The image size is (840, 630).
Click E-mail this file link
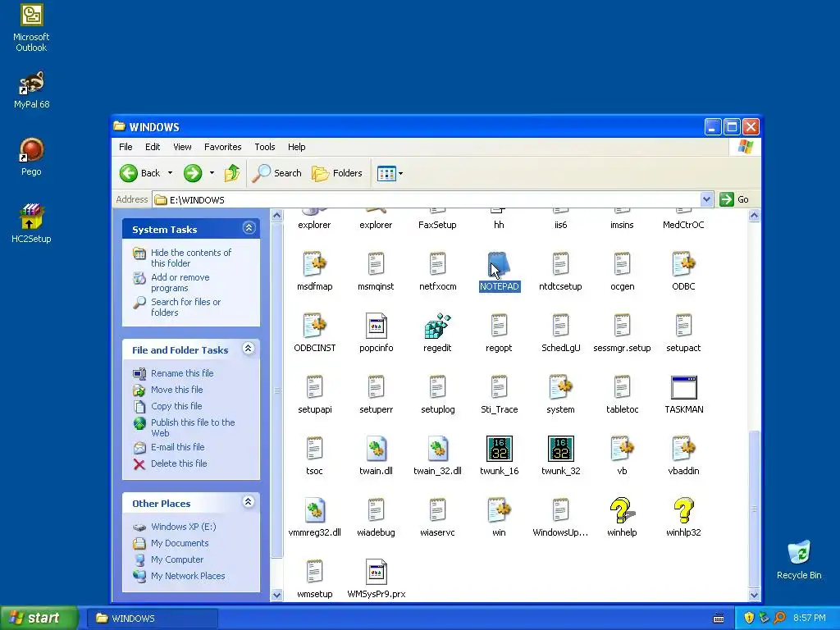click(x=177, y=447)
